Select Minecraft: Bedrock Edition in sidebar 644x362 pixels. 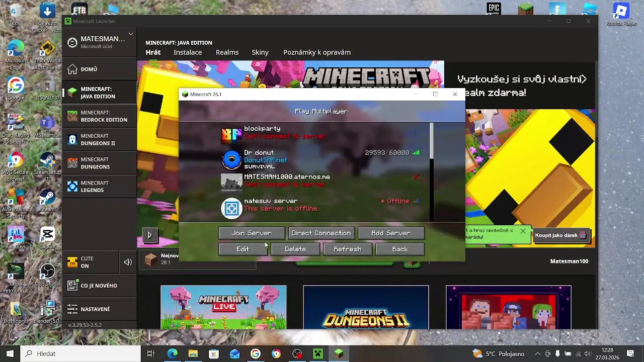click(x=99, y=116)
